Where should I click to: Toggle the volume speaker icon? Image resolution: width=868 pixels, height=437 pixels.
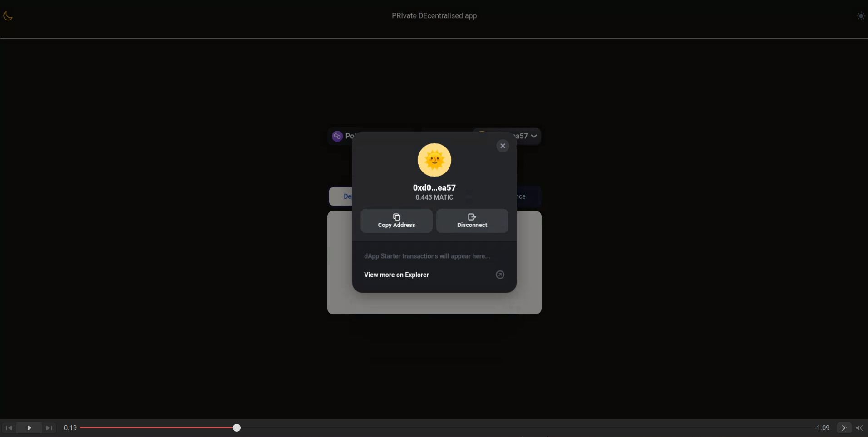coord(859,428)
